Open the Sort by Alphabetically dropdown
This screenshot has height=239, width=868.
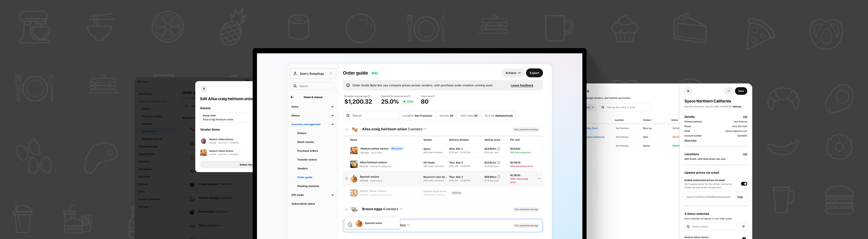tap(498, 116)
